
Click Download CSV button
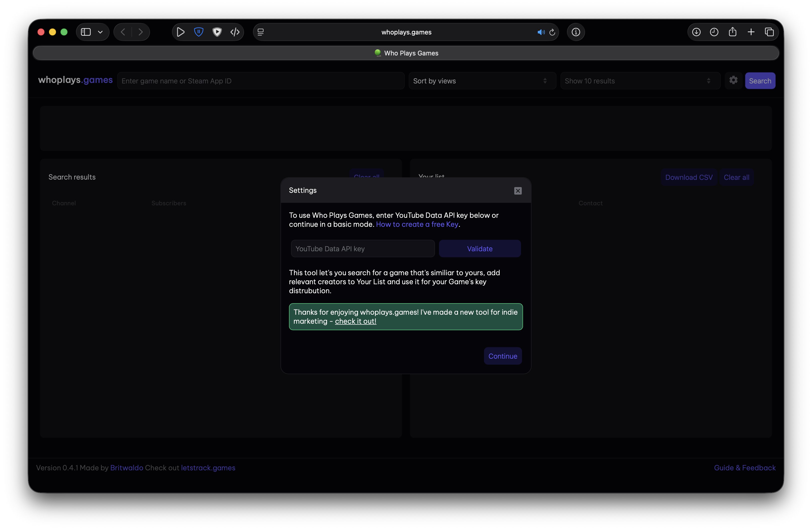click(689, 177)
